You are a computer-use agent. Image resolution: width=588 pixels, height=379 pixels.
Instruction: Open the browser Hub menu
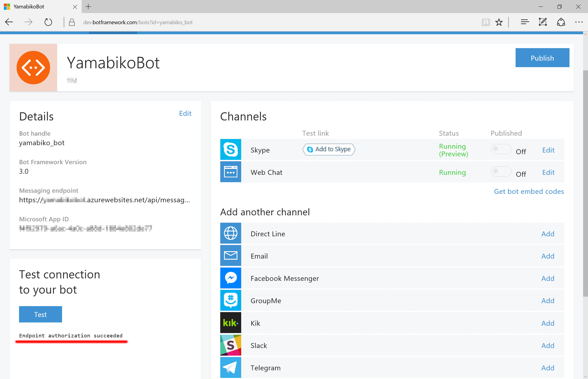(x=525, y=22)
